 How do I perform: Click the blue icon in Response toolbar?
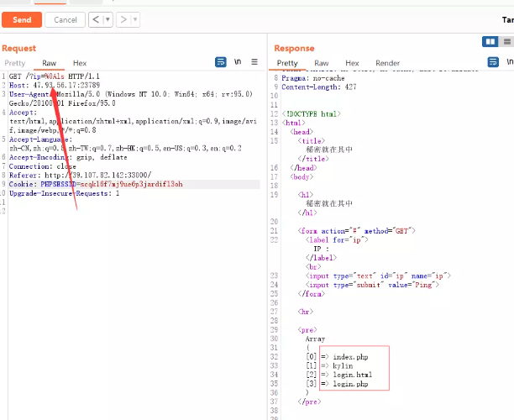[x=493, y=62]
